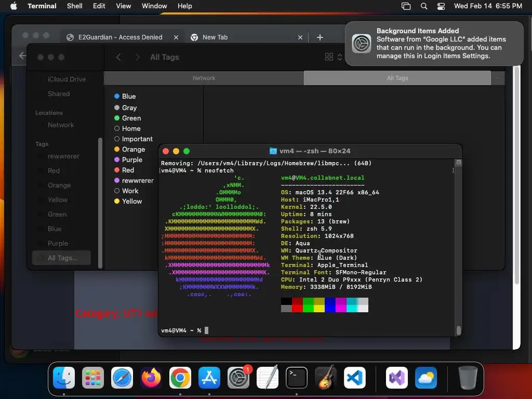Open the App Store dock icon
532x399 pixels.
209,378
